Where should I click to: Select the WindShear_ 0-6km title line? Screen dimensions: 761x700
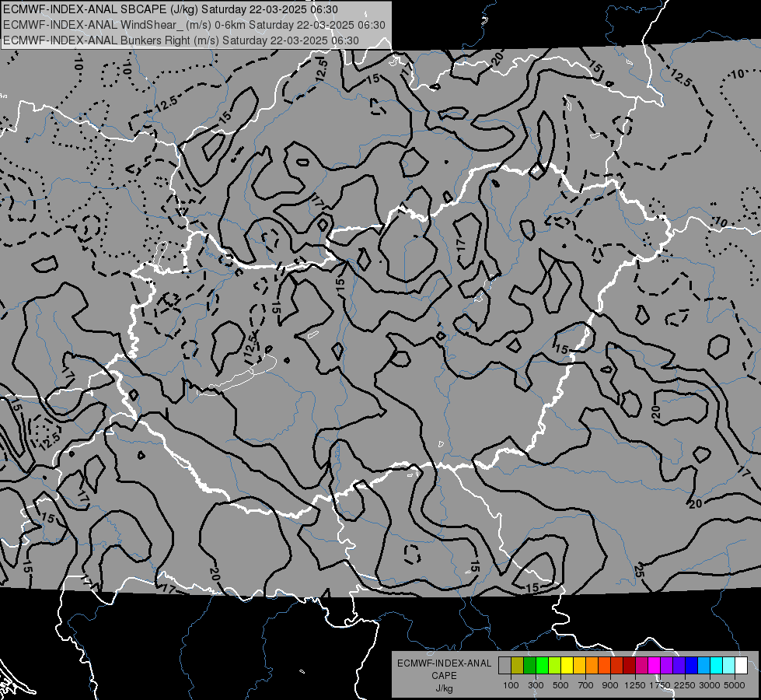(194, 25)
